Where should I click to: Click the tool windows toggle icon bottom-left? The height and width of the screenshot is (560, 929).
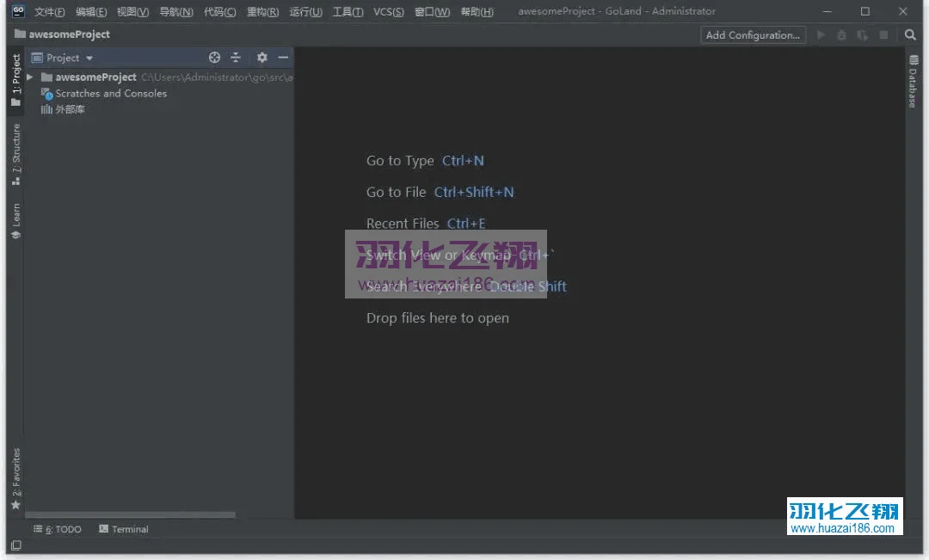point(16,545)
